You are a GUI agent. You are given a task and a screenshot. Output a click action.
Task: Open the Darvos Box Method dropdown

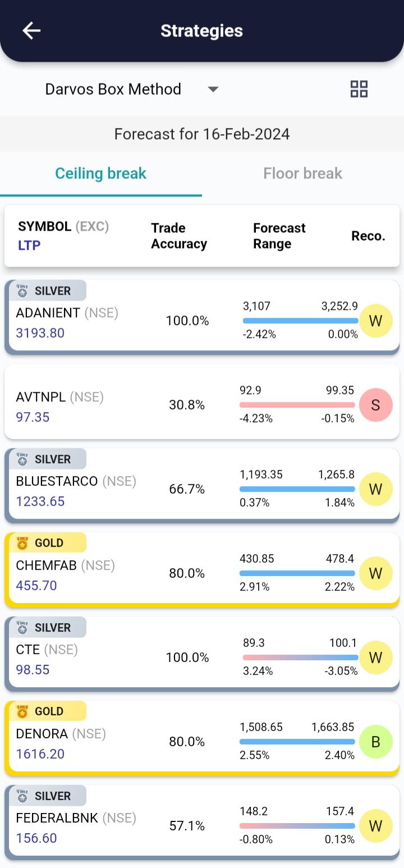(x=114, y=89)
